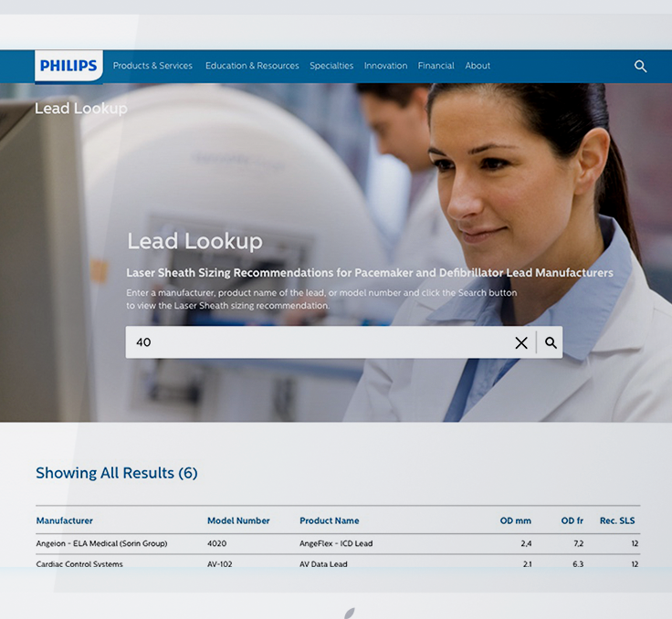The width and height of the screenshot is (672, 619).
Task: Sort results by OD fr column
Action: point(572,520)
